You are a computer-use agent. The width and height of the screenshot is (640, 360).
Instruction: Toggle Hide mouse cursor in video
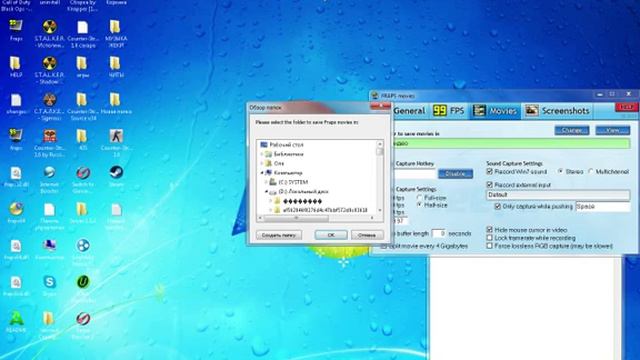click(489, 230)
